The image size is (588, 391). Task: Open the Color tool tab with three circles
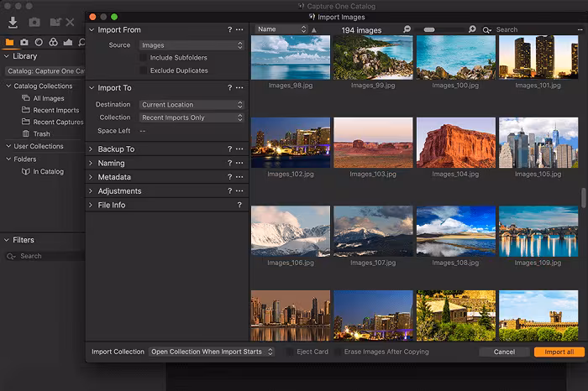(x=53, y=42)
